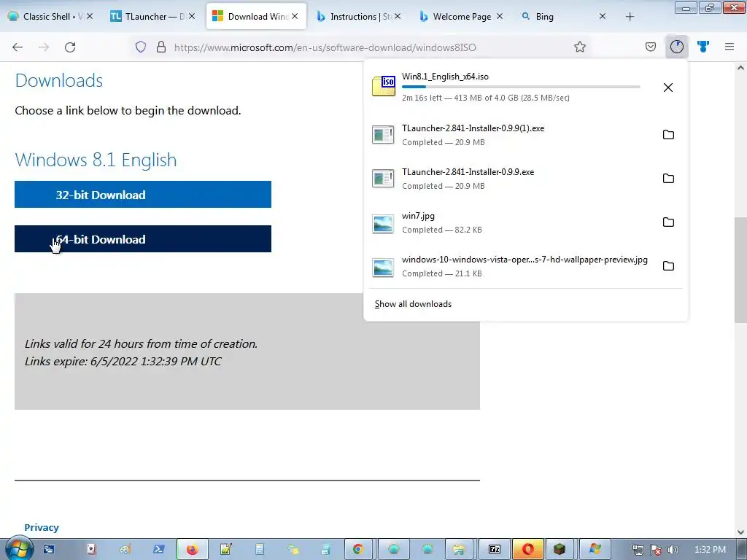747x560 pixels.
Task: Click the page's vertical scrollbar thumb
Action: point(740,270)
